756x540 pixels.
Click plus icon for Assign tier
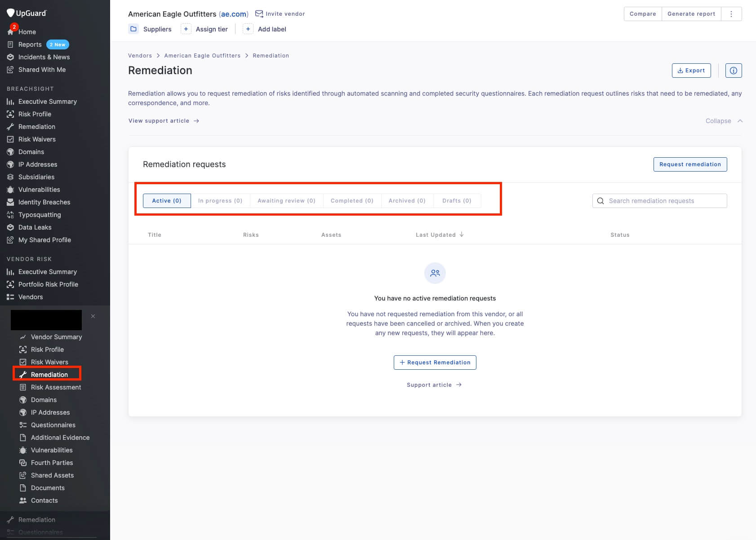[x=186, y=29]
